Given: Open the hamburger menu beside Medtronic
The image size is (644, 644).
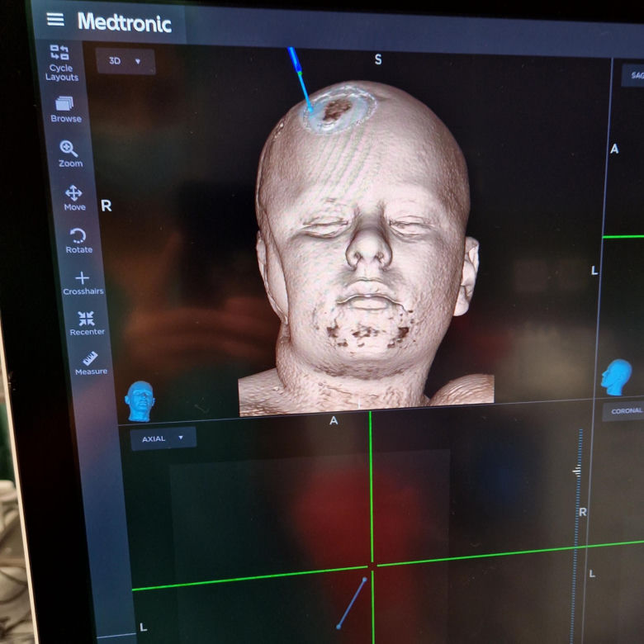Looking at the screenshot, I should 55,19.
